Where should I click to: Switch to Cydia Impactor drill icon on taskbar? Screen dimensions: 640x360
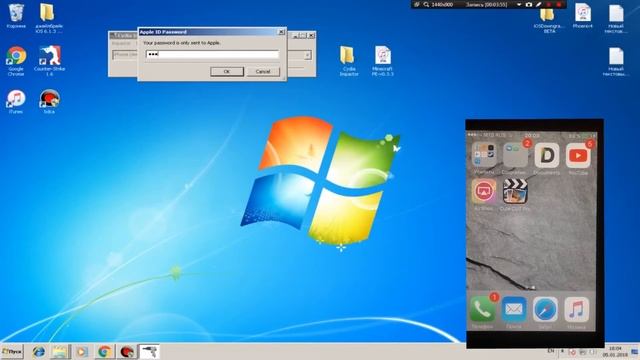(x=149, y=351)
